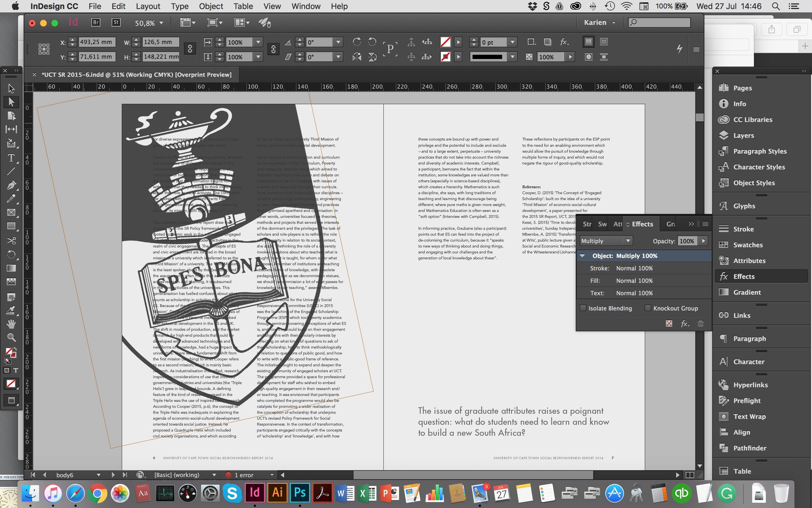The width and height of the screenshot is (812, 508).
Task: Select the Gap tool
Action: [11, 129]
